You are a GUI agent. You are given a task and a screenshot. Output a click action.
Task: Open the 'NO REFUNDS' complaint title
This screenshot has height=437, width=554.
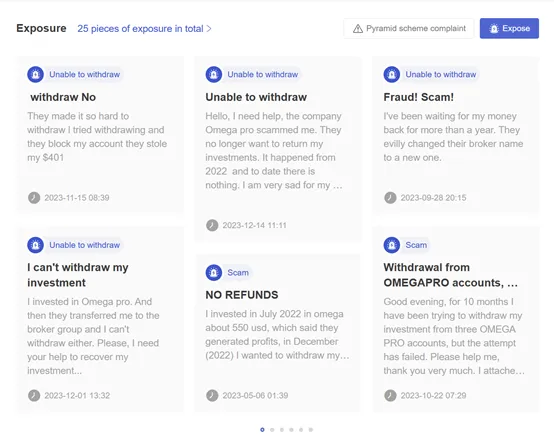coord(242,295)
